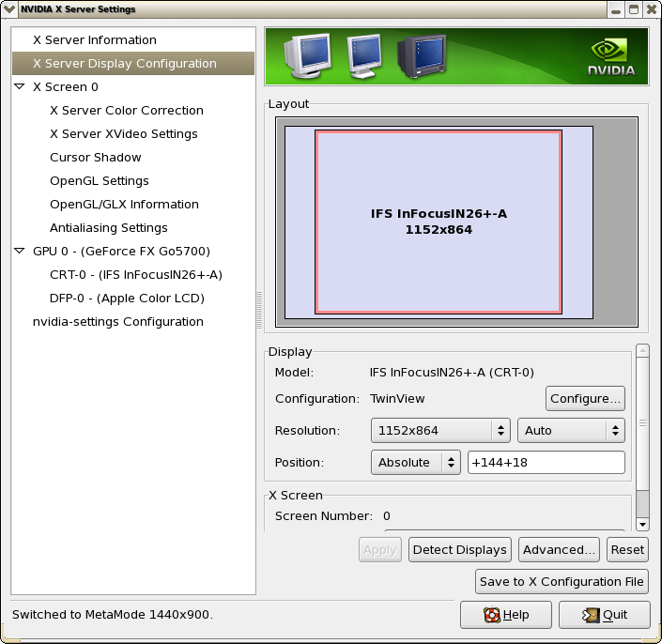Click Save to X Configuration File
Screen dimensions: 662x644
click(562, 581)
